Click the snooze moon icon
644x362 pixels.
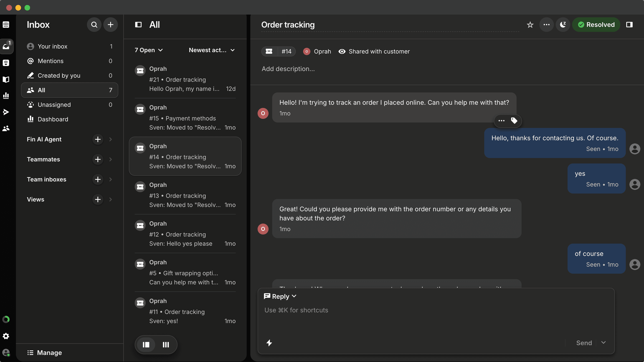(563, 25)
